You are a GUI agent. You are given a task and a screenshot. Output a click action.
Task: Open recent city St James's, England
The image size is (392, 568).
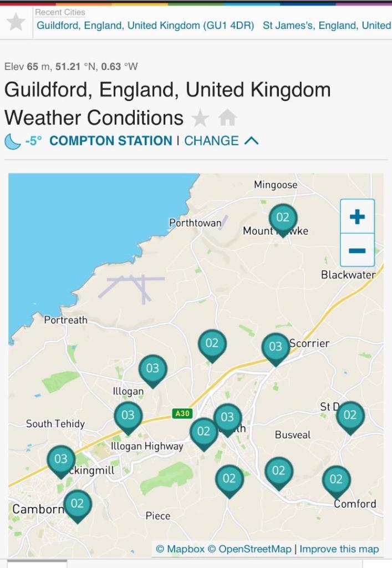point(327,26)
